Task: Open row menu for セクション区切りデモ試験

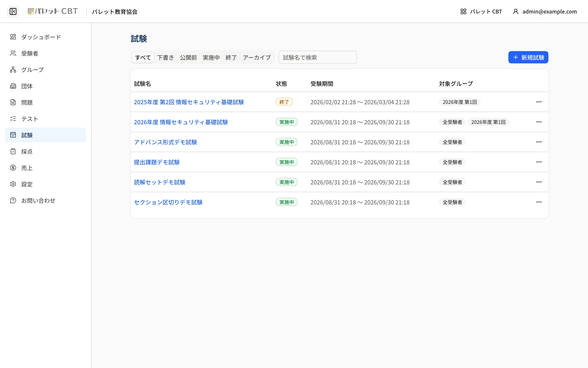Action: [x=539, y=202]
